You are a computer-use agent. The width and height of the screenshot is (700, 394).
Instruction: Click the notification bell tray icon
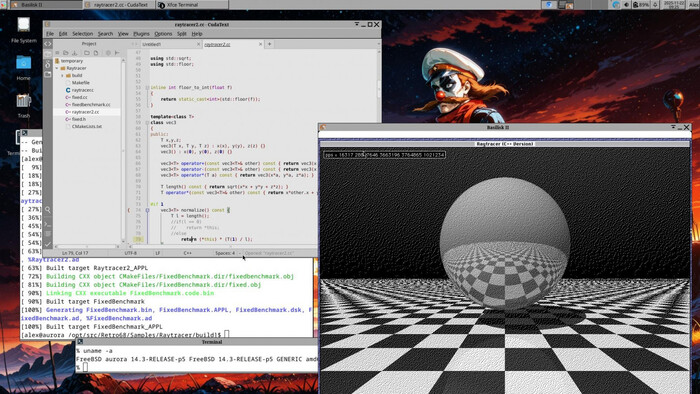click(655, 5)
